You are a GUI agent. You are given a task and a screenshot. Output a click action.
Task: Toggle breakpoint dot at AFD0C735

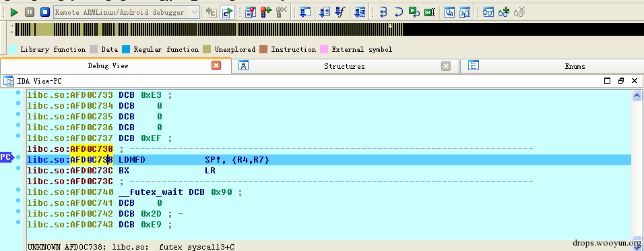coord(18,115)
